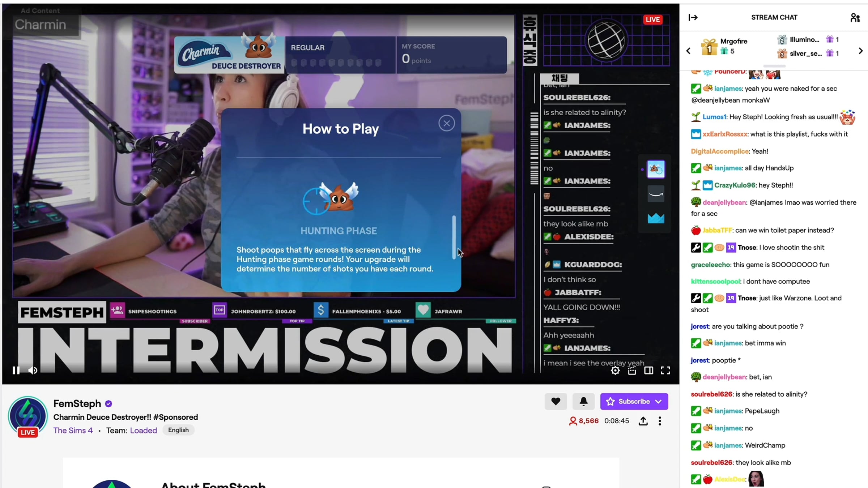Viewport: 868px width, 488px height.
Task: Show next gift leaderboard entry
Action: pyautogui.click(x=860, y=51)
